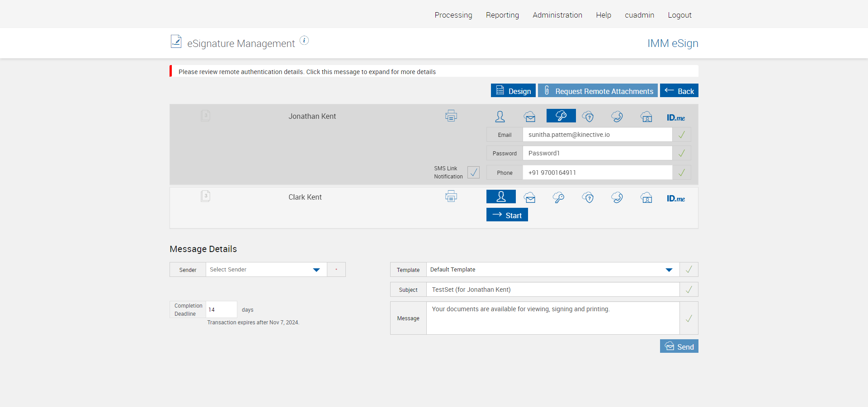Viewport: 868px width, 407px height.
Task: Open the Select Sender dropdown
Action: (x=266, y=270)
